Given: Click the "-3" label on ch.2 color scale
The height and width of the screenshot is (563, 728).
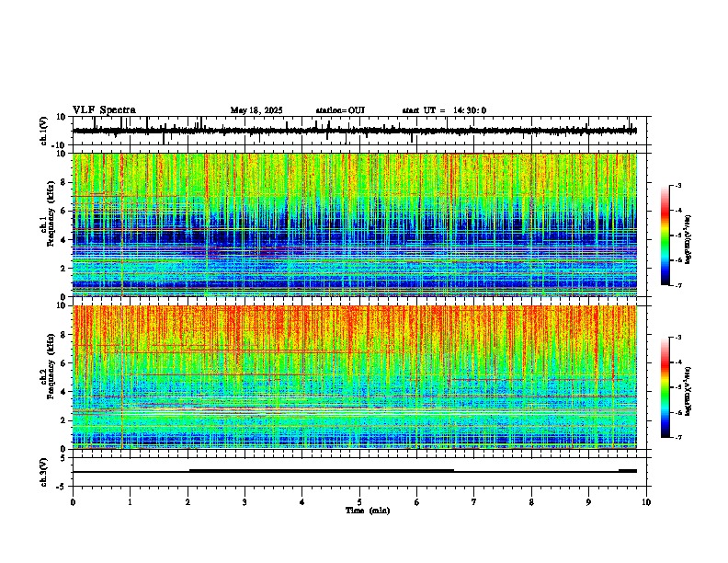Looking at the screenshot, I should pos(677,338).
